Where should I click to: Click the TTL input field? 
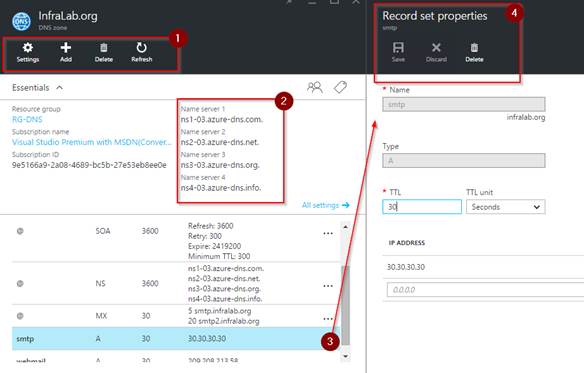tap(422, 207)
